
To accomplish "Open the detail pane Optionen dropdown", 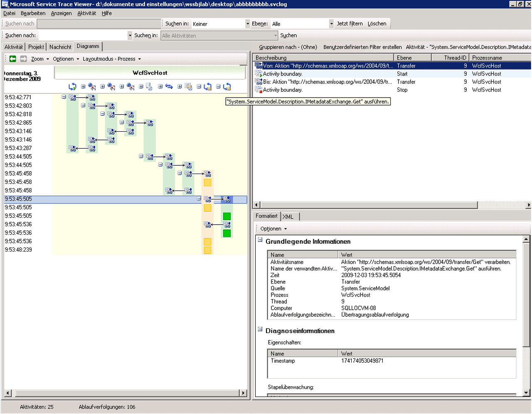I will click(x=273, y=229).
